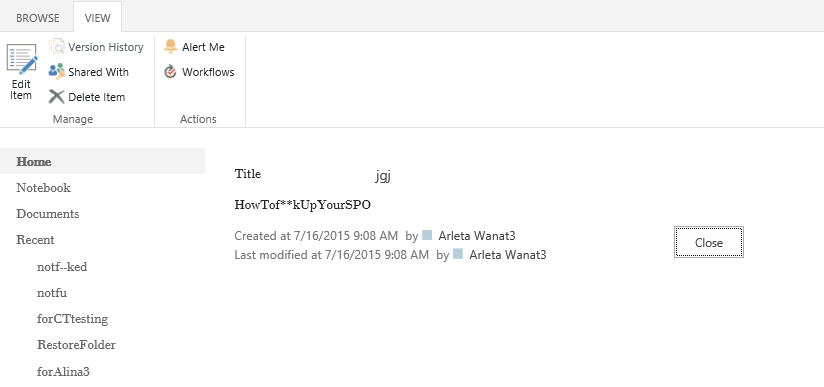Screen dimensions: 824x387
Task: Click the Edit Item icon
Action: (22, 59)
